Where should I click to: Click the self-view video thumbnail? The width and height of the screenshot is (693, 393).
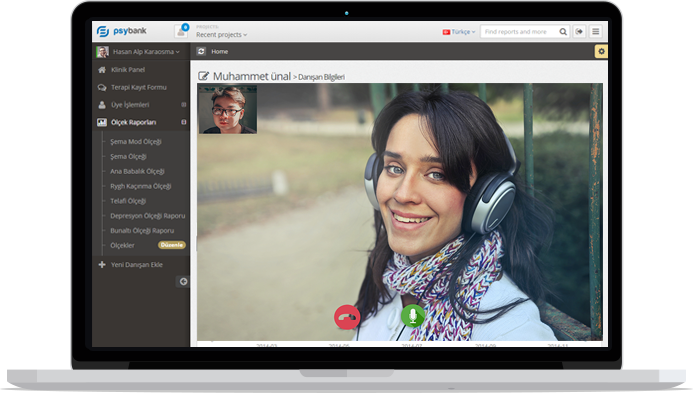click(x=227, y=110)
